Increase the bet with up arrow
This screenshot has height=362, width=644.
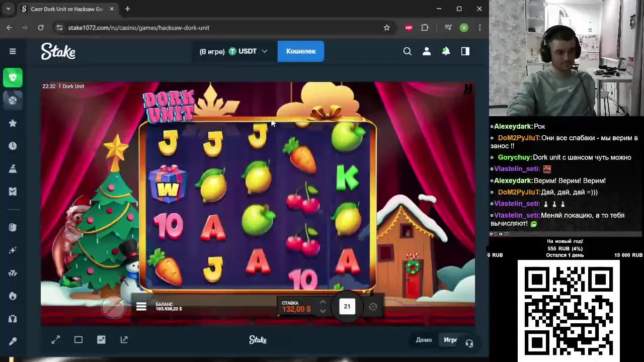(323, 302)
